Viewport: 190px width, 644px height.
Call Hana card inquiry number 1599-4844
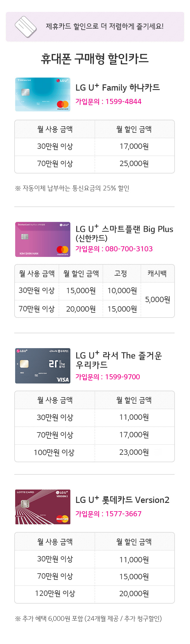(123, 102)
